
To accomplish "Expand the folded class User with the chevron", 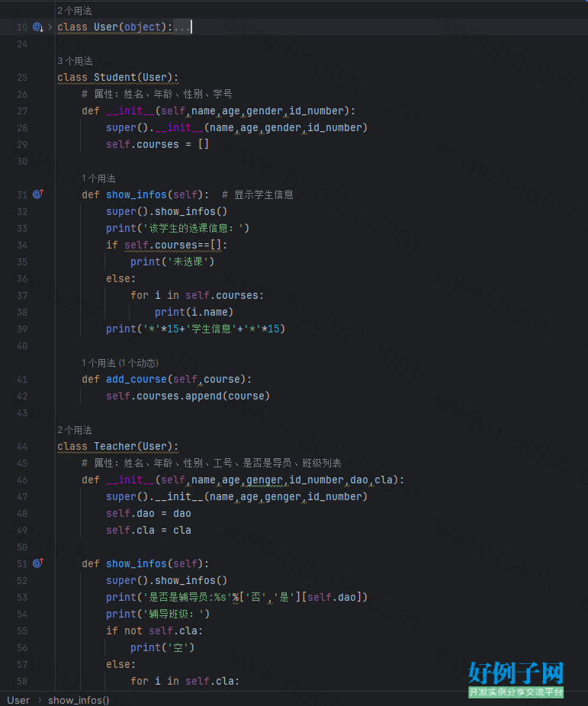I will 50,27.
